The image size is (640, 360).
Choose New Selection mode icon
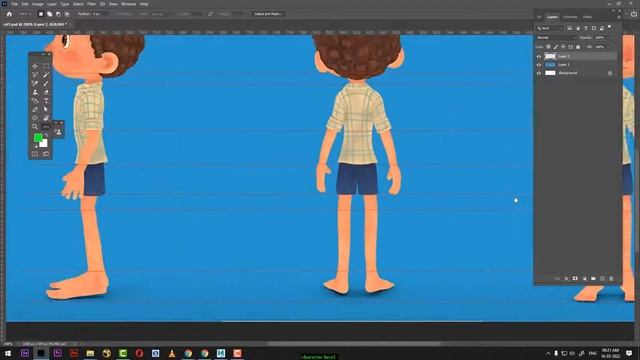(x=41, y=14)
